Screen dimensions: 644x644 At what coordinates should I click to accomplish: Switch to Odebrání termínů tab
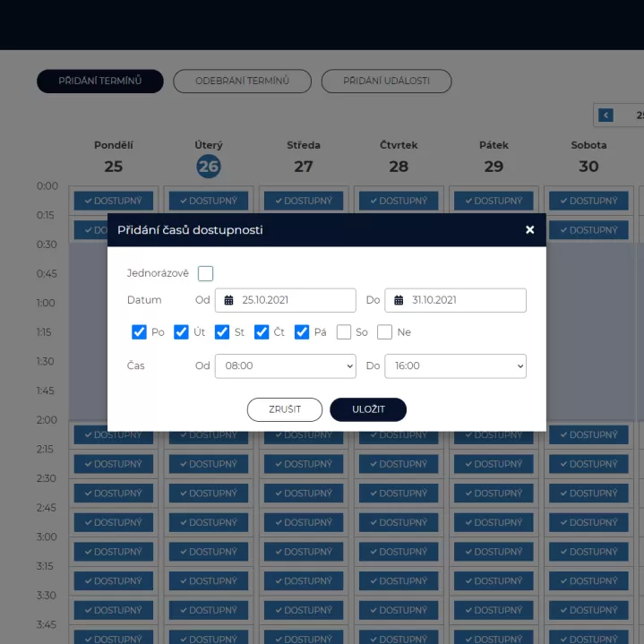[243, 81]
